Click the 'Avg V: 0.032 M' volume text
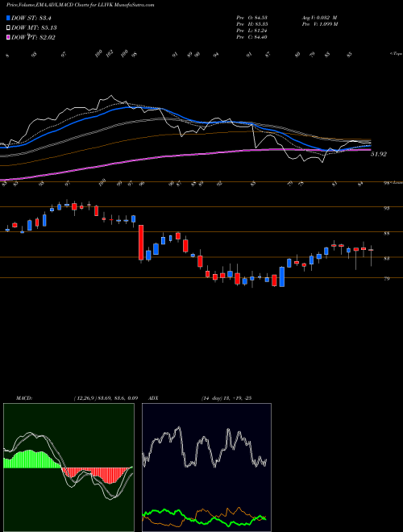The width and height of the screenshot is (403, 532). click(x=319, y=18)
